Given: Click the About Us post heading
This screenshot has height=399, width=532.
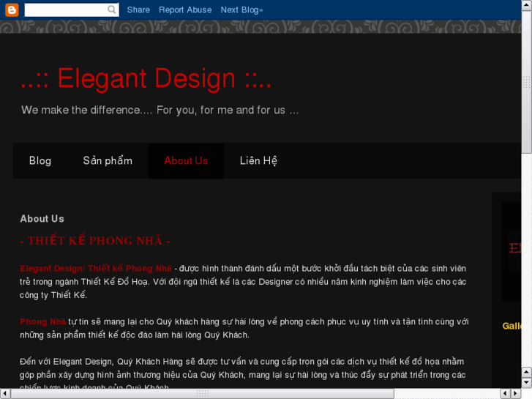Looking at the screenshot, I should point(42,219).
